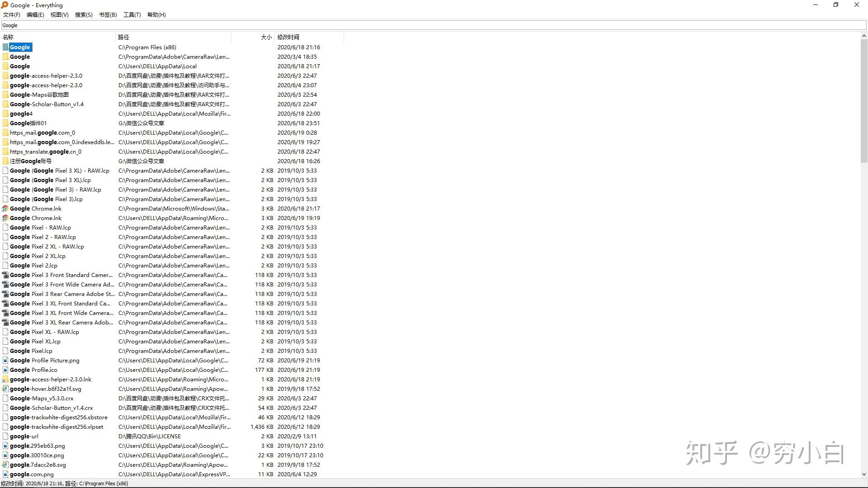The image size is (868, 488).
Task: Sort results by 大小 column header
Action: [266, 37]
